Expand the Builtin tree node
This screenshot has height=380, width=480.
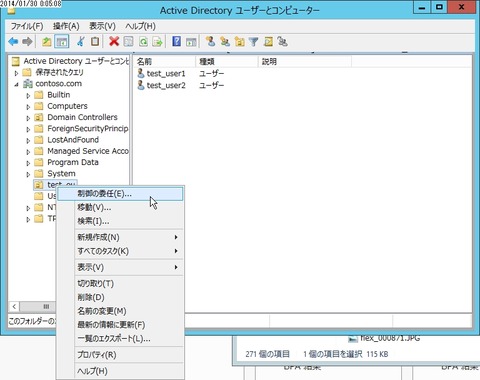pyautogui.click(x=28, y=96)
